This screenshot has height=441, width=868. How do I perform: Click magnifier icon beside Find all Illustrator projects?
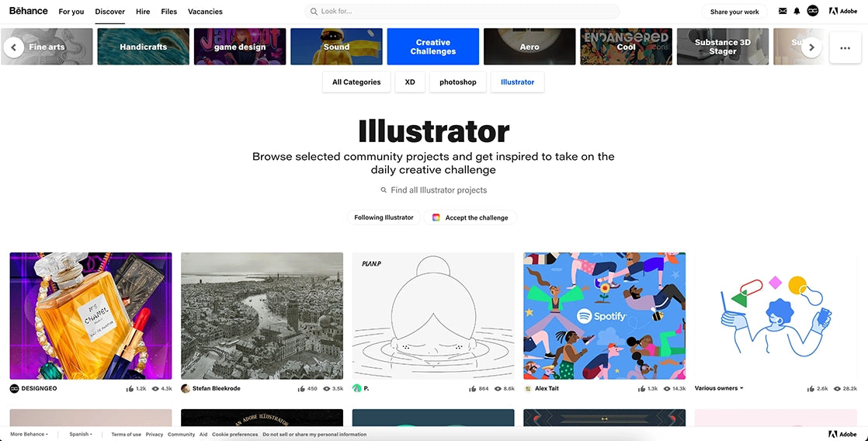click(x=384, y=190)
